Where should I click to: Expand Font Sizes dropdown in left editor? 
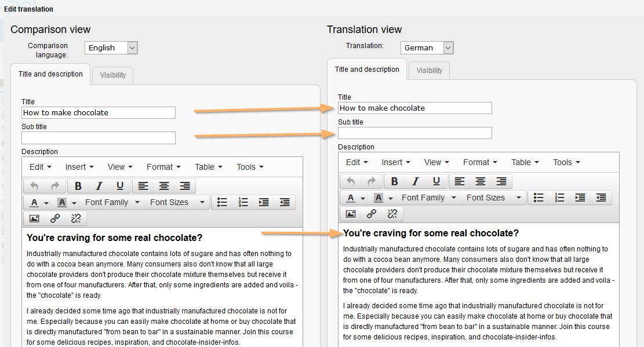point(177,202)
